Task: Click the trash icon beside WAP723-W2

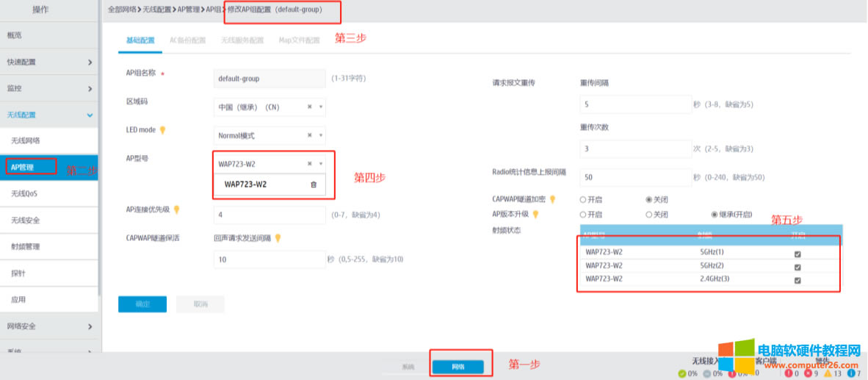Action: click(x=314, y=184)
